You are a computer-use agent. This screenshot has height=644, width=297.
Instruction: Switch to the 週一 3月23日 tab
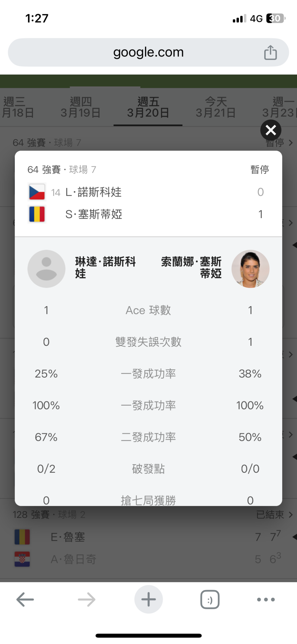click(279, 107)
